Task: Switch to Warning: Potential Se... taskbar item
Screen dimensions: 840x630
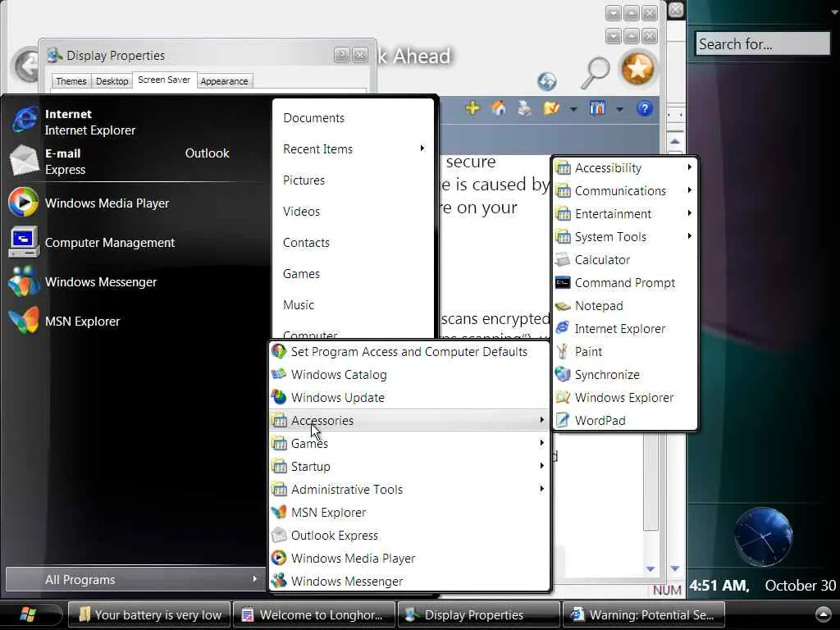Action: click(644, 614)
